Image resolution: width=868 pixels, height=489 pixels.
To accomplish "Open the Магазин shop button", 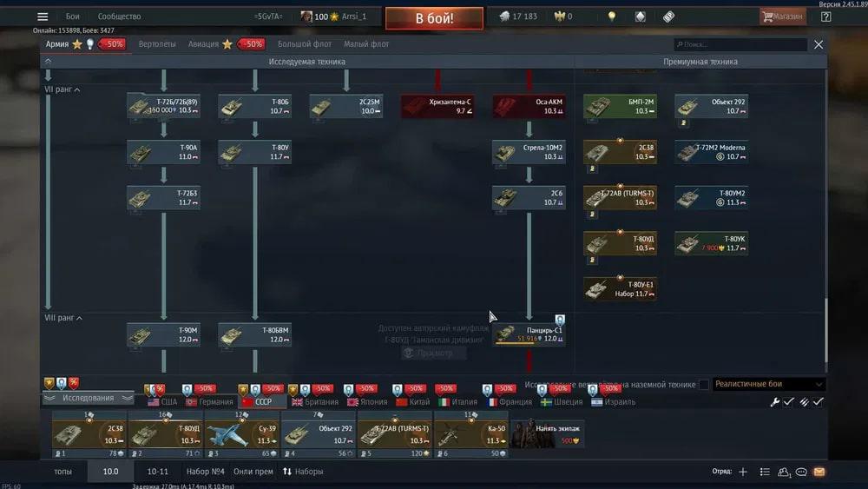I will tap(782, 17).
